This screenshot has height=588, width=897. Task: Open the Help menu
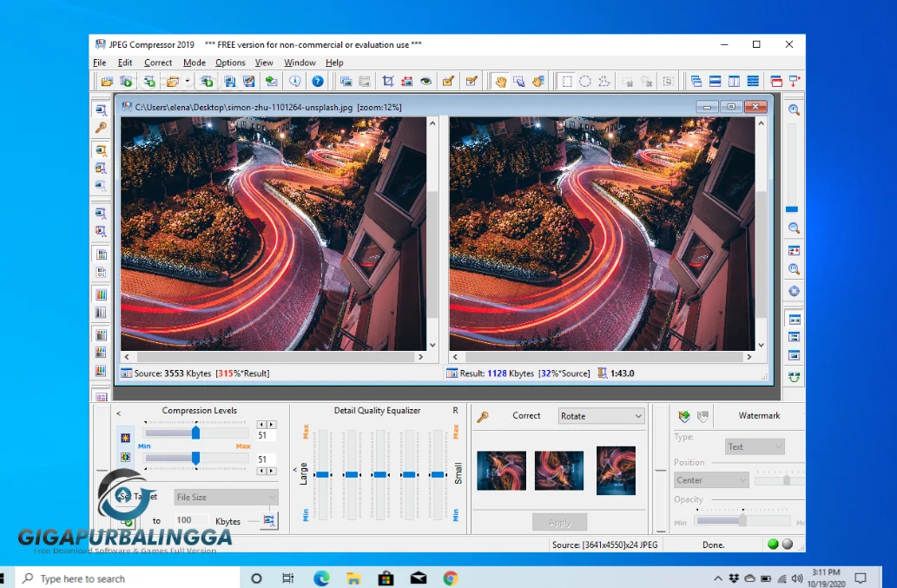pyautogui.click(x=334, y=63)
